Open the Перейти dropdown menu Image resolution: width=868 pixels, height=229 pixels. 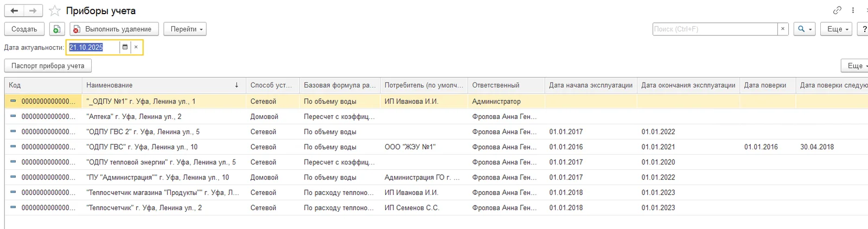[x=185, y=29]
